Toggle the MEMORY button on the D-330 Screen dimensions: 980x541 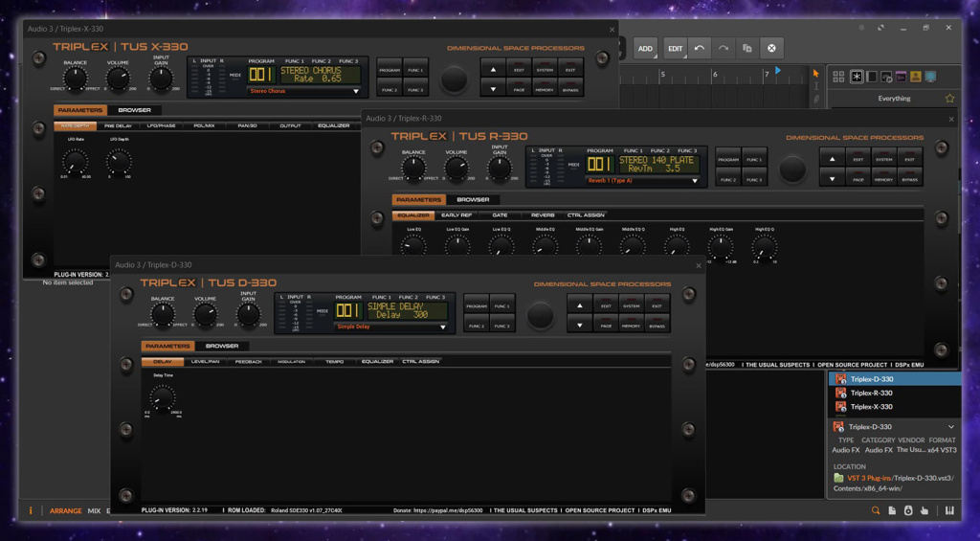(631, 326)
